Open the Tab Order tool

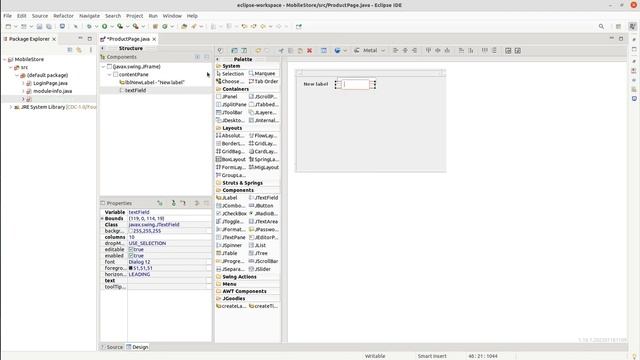[264, 82]
